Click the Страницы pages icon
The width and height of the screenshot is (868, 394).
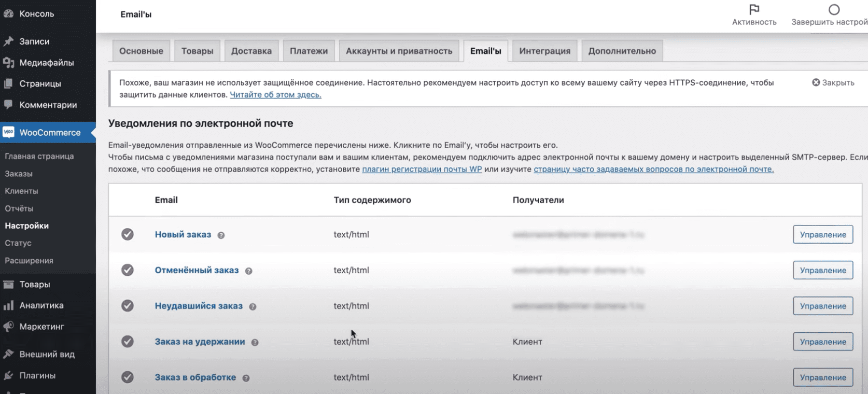pyautogui.click(x=8, y=83)
